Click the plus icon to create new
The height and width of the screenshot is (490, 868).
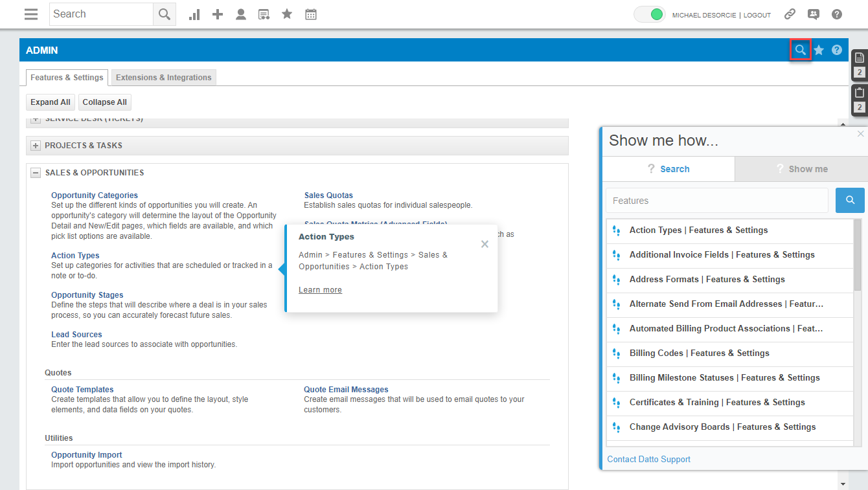[x=218, y=14]
